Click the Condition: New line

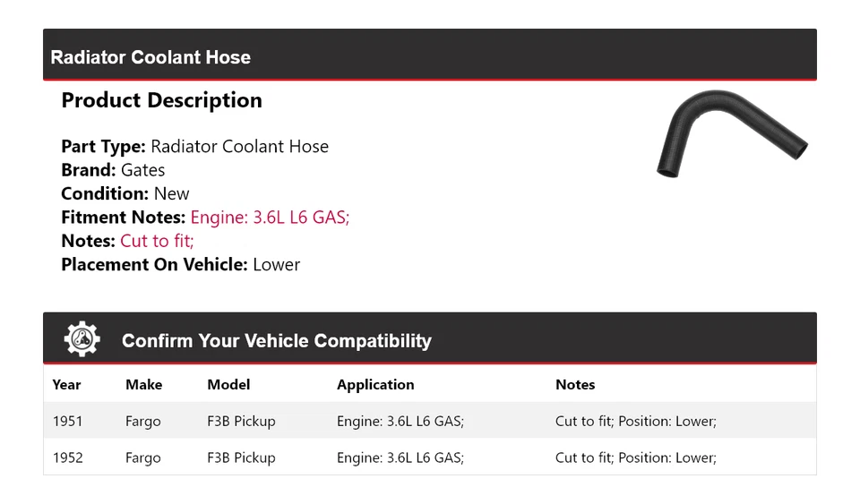pyautogui.click(x=125, y=194)
